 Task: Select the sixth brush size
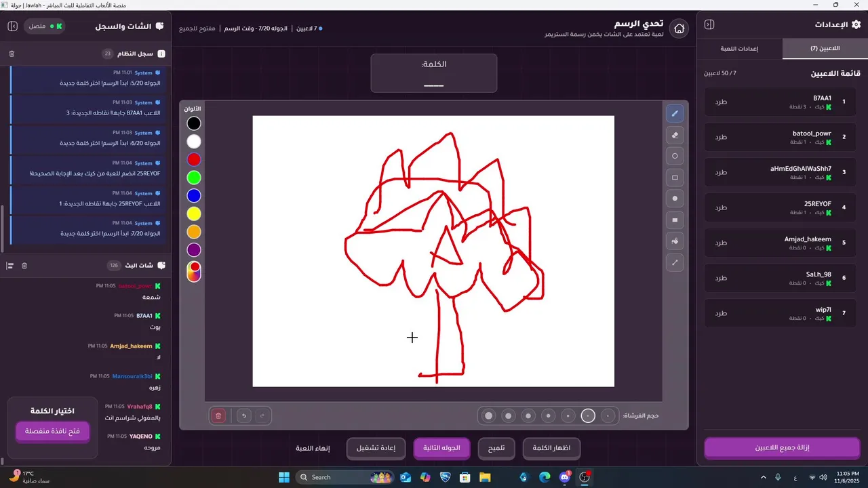click(508, 415)
